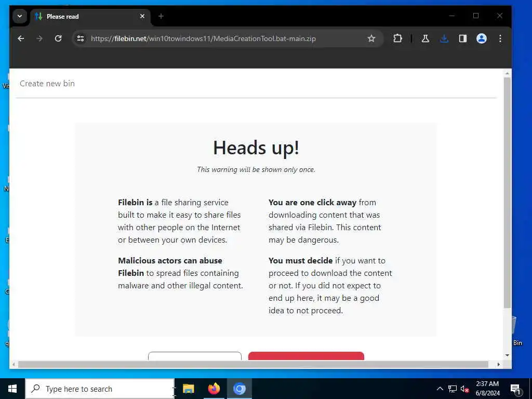Select the Chrome taskbar icon
This screenshot has height=399, width=532.
click(239, 389)
